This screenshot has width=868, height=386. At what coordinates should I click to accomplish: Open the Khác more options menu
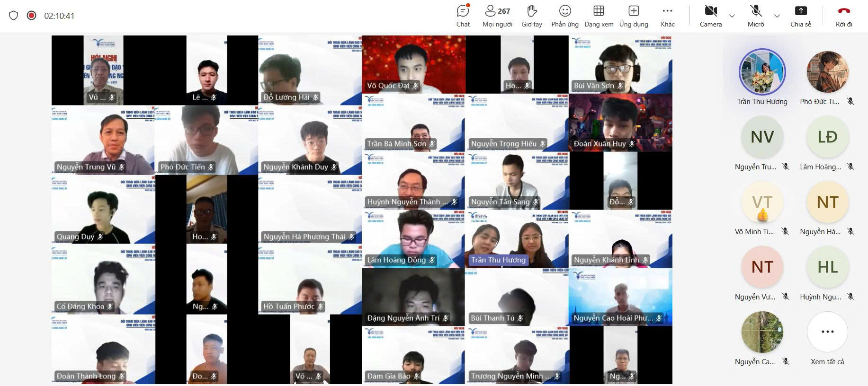tap(667, 16)
